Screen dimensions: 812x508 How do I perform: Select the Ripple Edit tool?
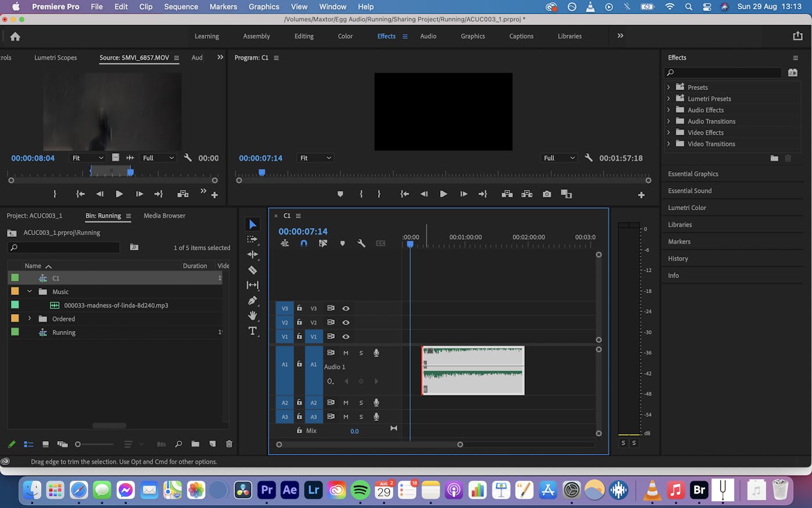click(x=252, y=254)
